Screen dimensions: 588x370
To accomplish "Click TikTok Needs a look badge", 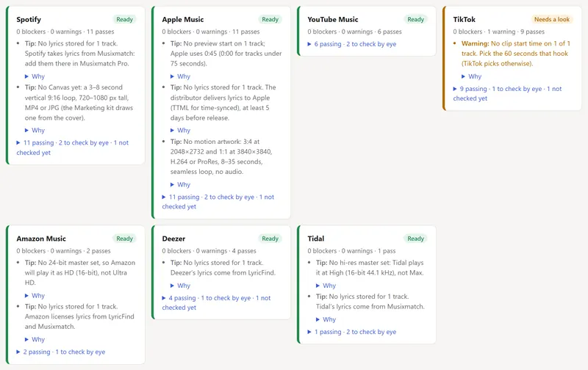I will [552, 20].
